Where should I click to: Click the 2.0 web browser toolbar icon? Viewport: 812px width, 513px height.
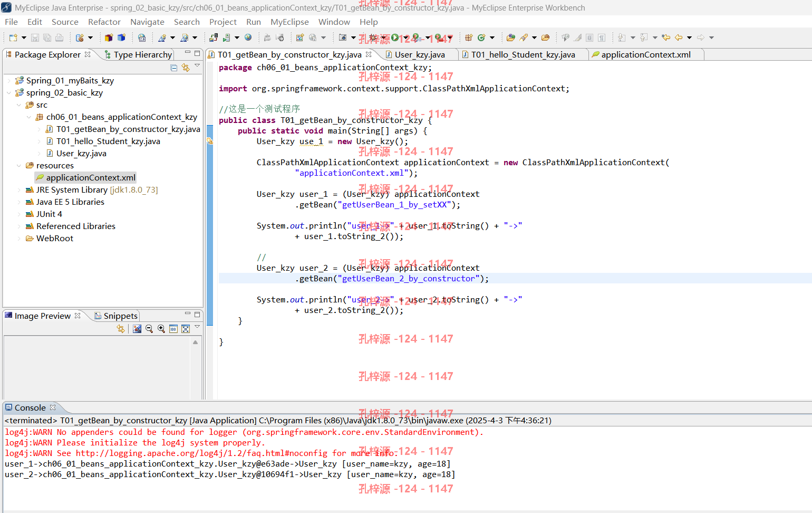[x=142, y=37]
